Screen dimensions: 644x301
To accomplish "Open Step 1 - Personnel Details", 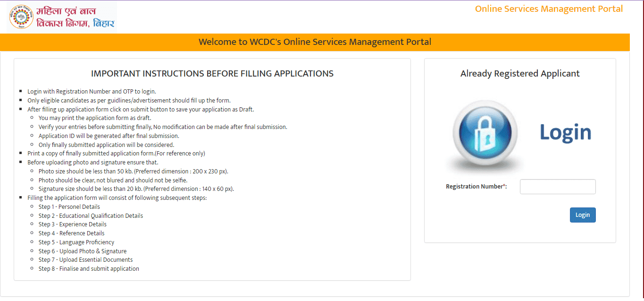I will (69, 206).
